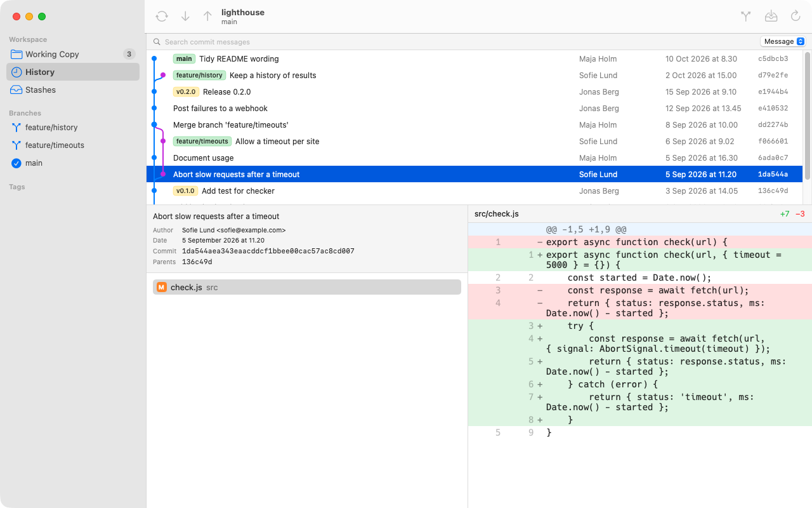Select the 'Keep a history of results' commit
Image resolution: width=812 pixels, height=508 pixels.
pyautogui.click(x=475, y=75)
